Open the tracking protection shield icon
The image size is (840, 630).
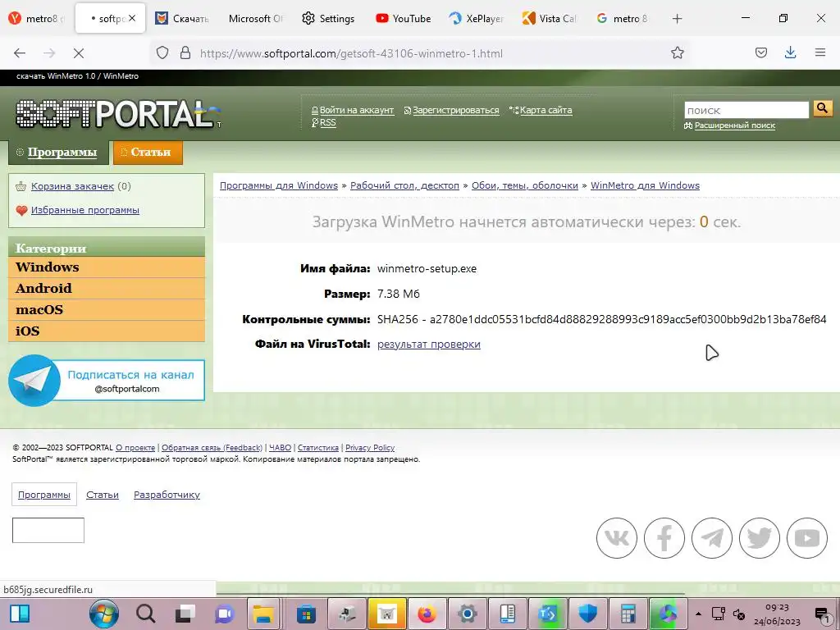(x=162, y=52)
